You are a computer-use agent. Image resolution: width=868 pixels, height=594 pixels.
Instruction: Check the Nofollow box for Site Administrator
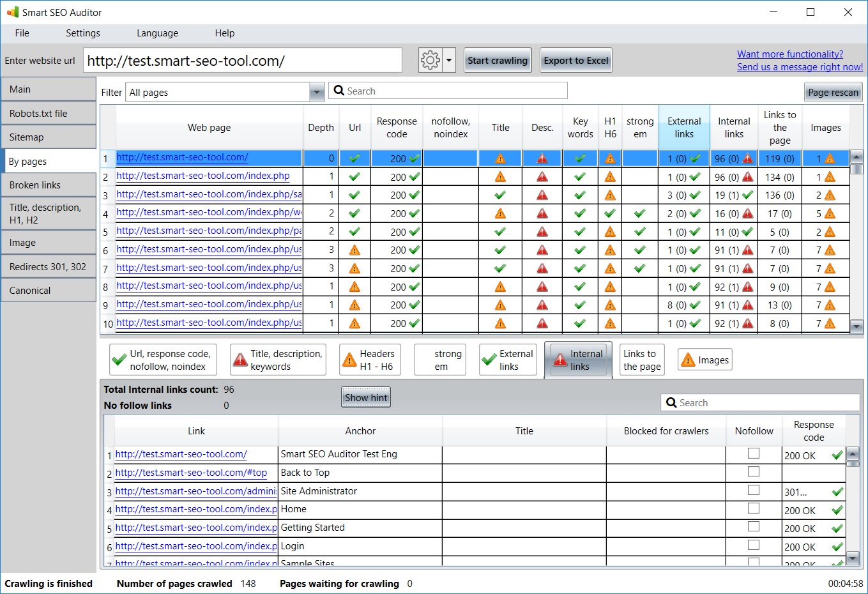click(x=754, y=491)
